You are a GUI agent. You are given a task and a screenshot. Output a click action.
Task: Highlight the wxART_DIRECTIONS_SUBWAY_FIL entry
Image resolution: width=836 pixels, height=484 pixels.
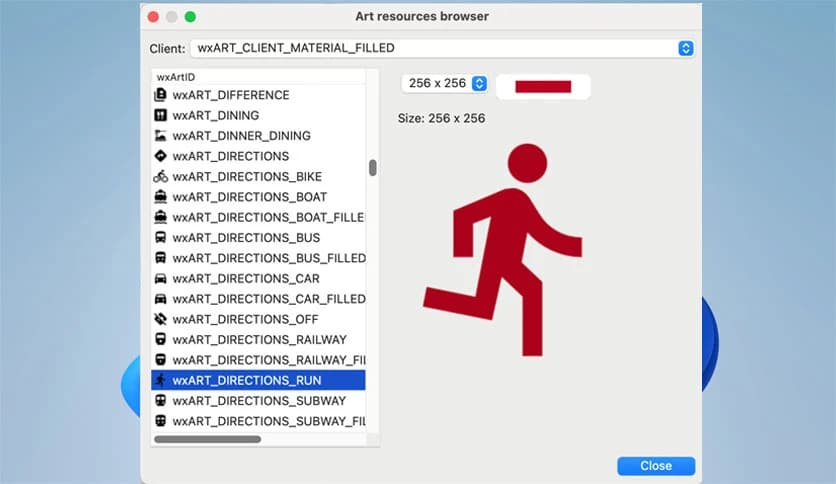[269, 421]
